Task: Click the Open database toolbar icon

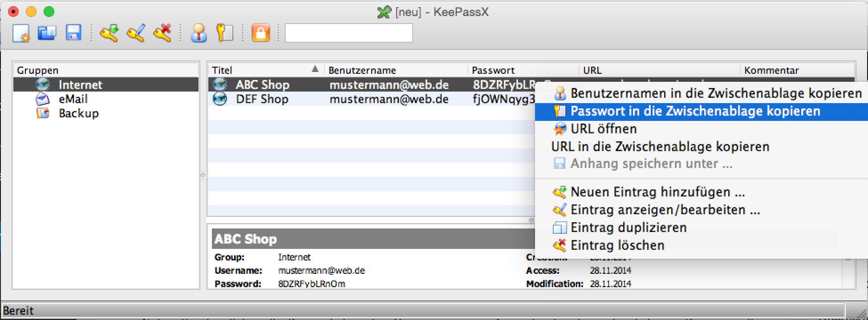Action: [x=47, y=33]
